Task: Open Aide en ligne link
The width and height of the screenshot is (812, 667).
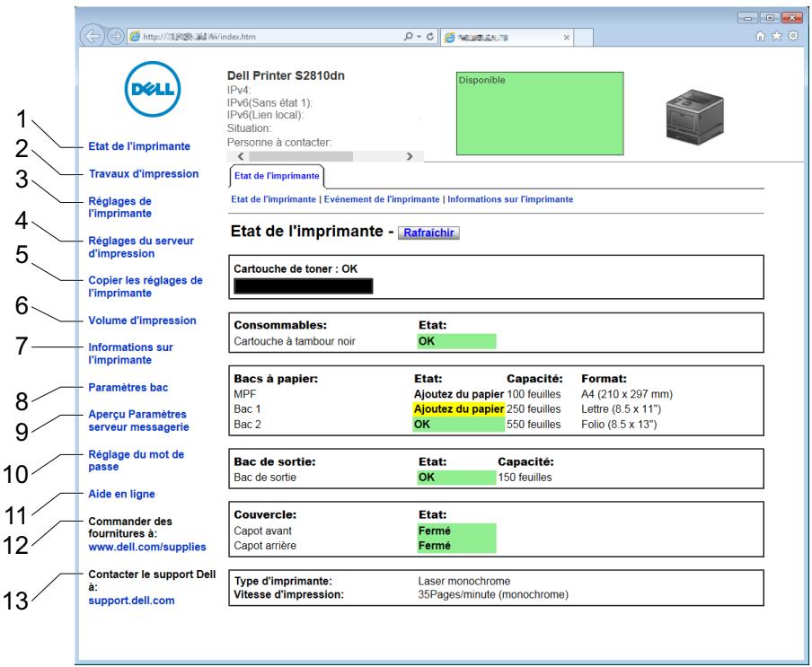Action: [x=121, y=494]
